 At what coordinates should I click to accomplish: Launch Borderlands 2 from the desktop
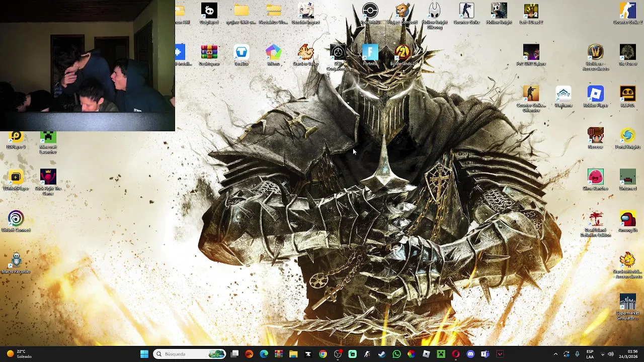pos(402,55)
